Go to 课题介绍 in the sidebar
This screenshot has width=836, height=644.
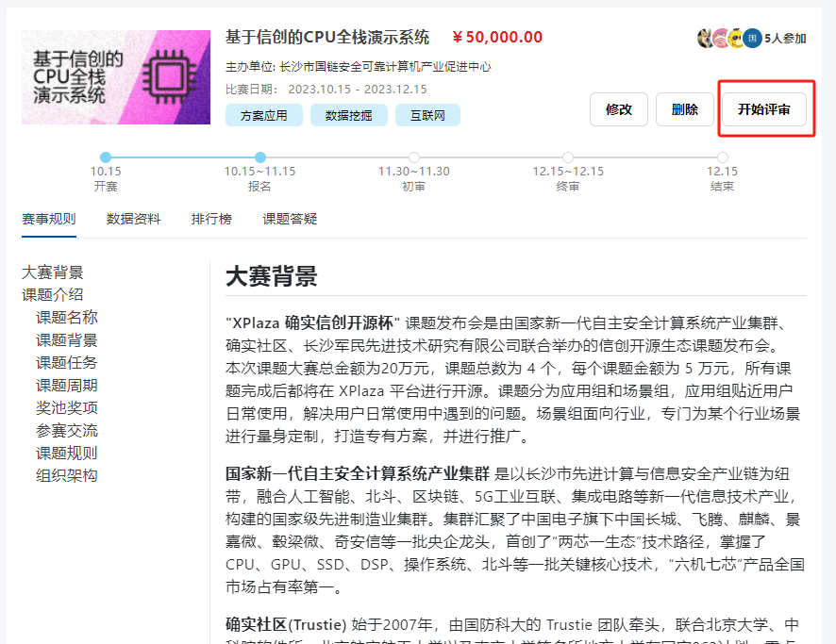tap(53, 295)
